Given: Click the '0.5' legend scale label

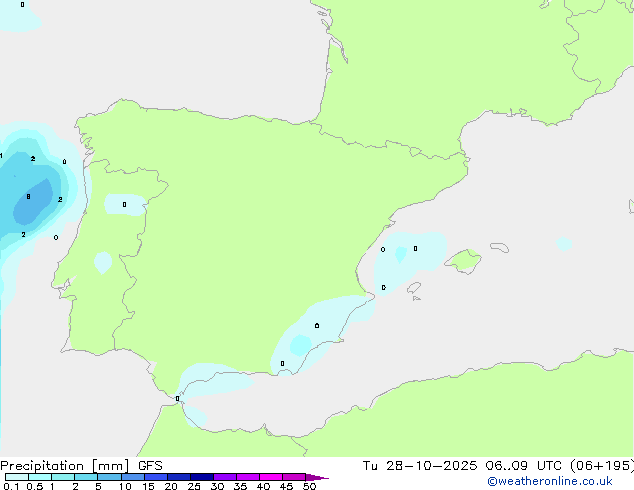Looking at the screenshot, I should pyautogui.click(x=35, y=486).
